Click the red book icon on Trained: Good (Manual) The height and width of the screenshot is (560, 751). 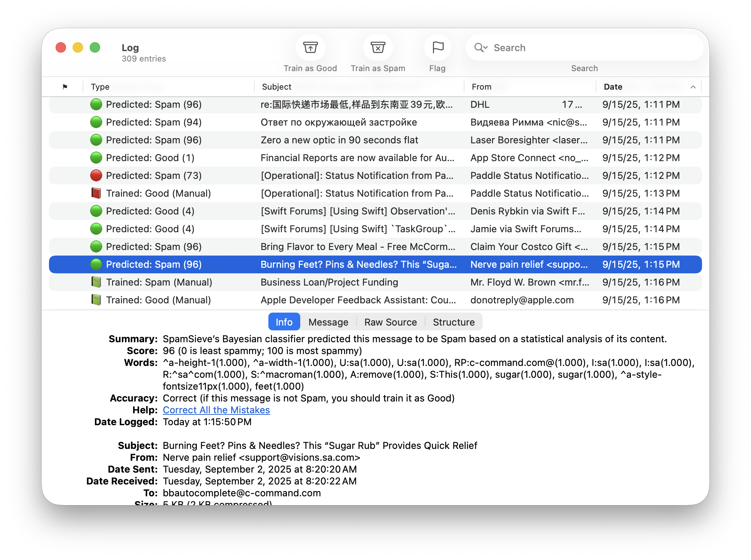(x=96, y=193)
